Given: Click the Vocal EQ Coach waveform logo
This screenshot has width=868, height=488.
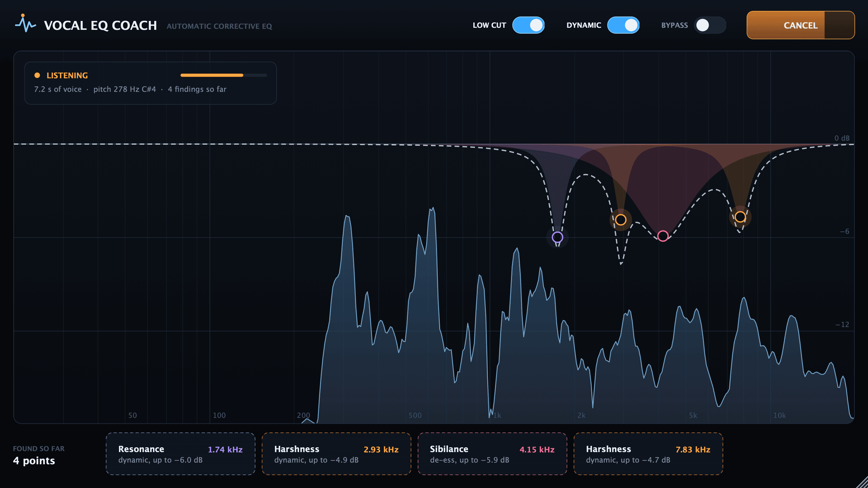Looking at the screenshot, I should point(25,23).
